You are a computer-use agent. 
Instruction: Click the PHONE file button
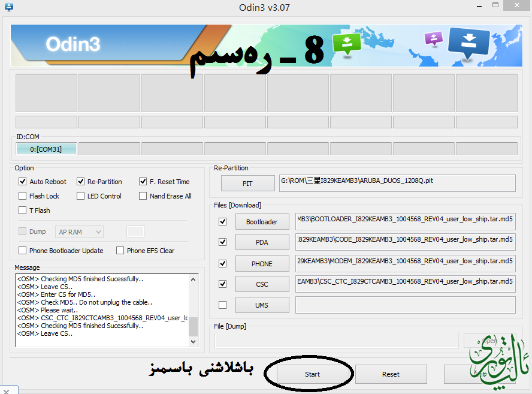click(262, 264)
